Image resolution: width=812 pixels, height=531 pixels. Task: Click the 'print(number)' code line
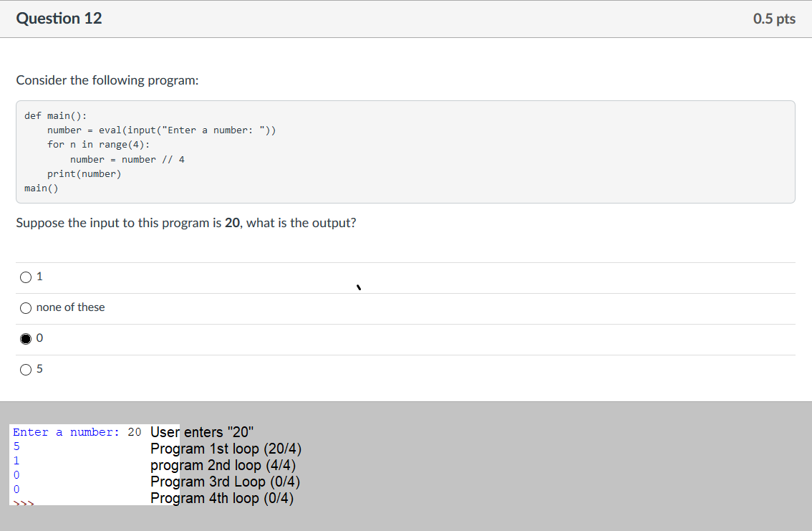[84, 174]
